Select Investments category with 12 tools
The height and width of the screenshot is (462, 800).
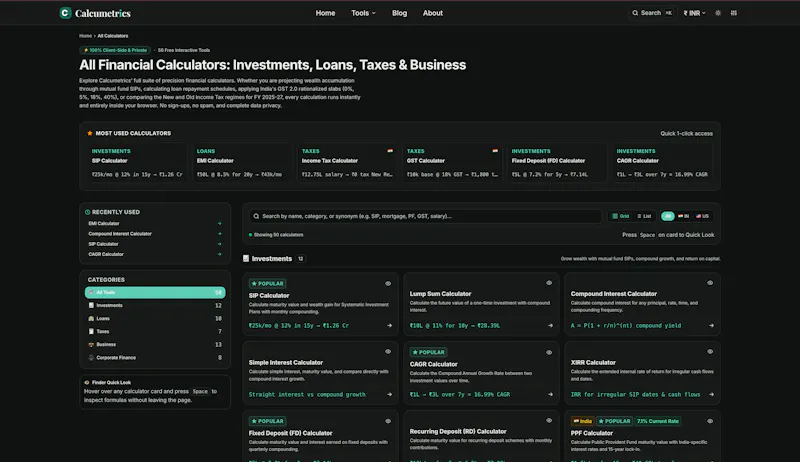coord(155,305)
